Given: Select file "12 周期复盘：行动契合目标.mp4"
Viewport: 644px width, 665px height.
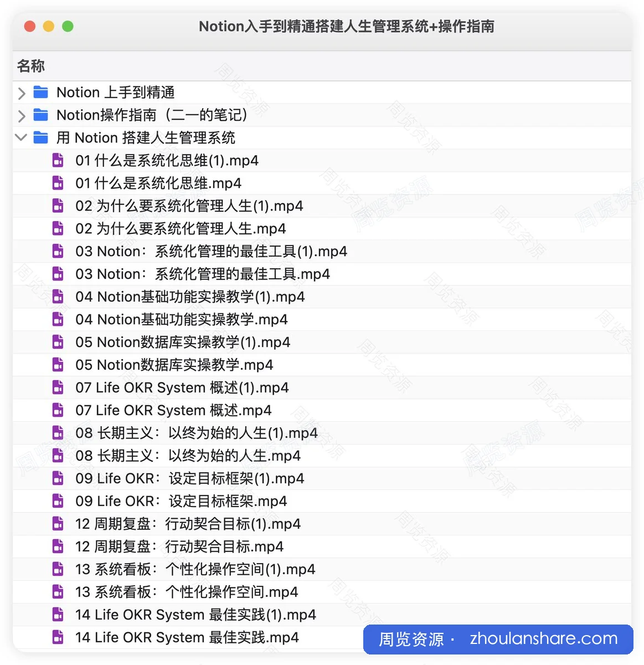Looking at the screenshot, I should pos(179,546).
